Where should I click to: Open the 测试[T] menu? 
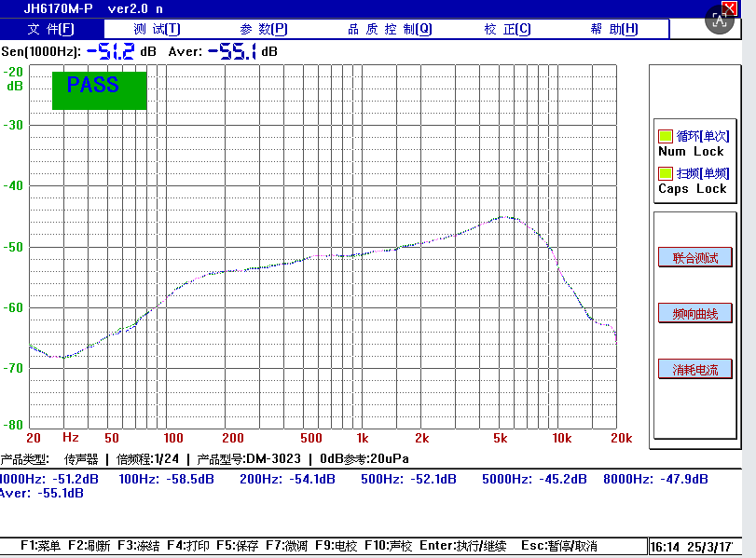point(156,29)
